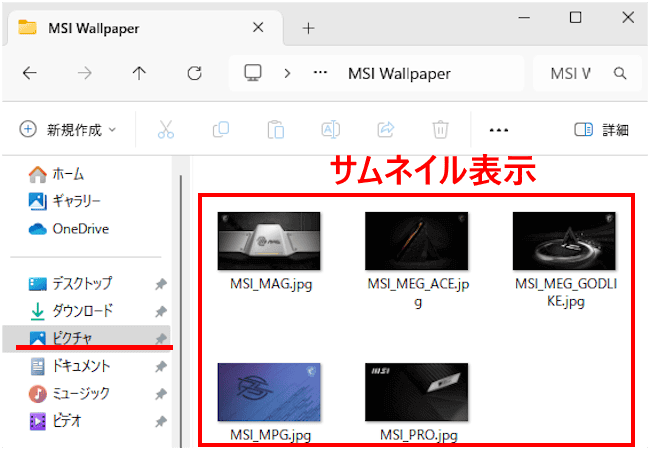The width and height of the screenshot is (650, 450).
Task: Go back with the left arrow button
Action: tap(30, 73)
